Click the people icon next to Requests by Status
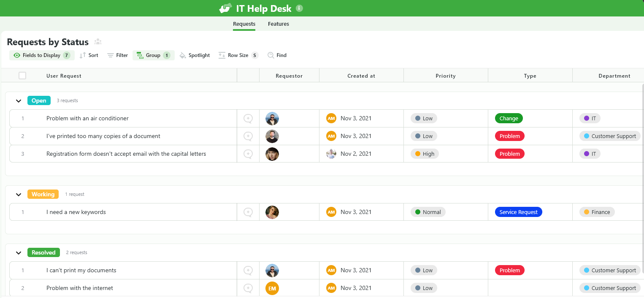Screen dimensions: 644x298 tap(98, 42)
